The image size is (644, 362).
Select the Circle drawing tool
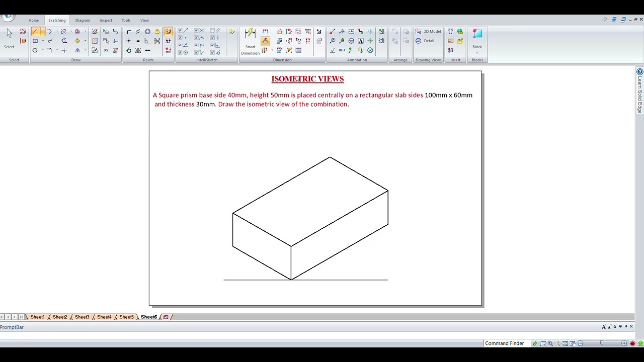[35, 50]
